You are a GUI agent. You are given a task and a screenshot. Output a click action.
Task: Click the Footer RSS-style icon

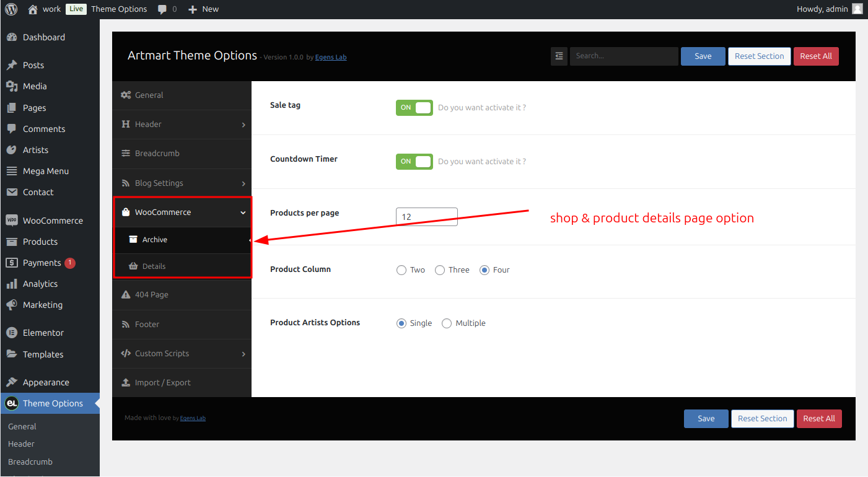coord(126,324)
